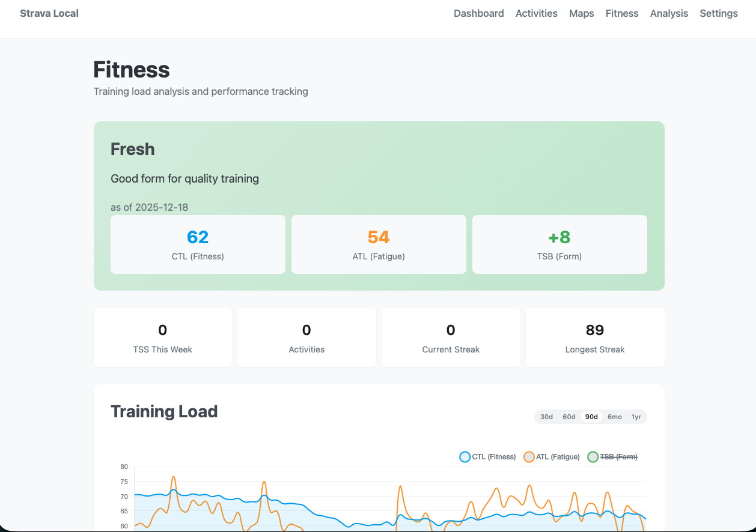Open the Dashboard page
Viewport: 756px width, 532px height.
coord(479,13)
